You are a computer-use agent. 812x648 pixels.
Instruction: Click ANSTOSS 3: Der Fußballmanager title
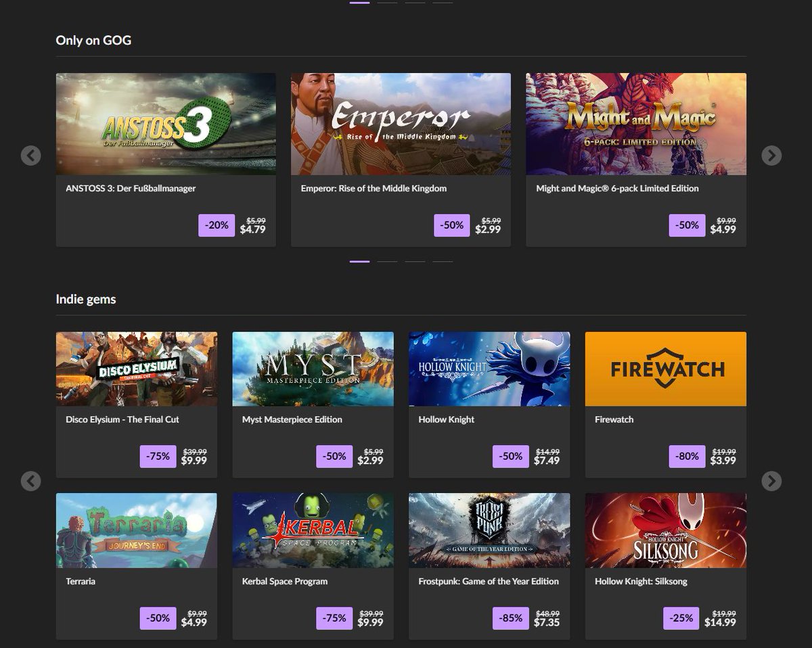click(131, 189)
